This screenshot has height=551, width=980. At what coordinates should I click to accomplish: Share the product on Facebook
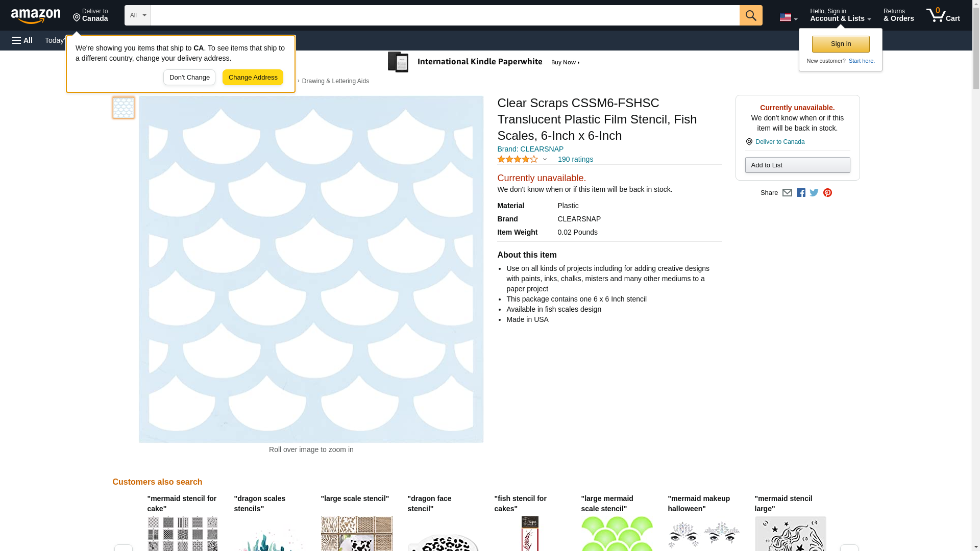801,193
